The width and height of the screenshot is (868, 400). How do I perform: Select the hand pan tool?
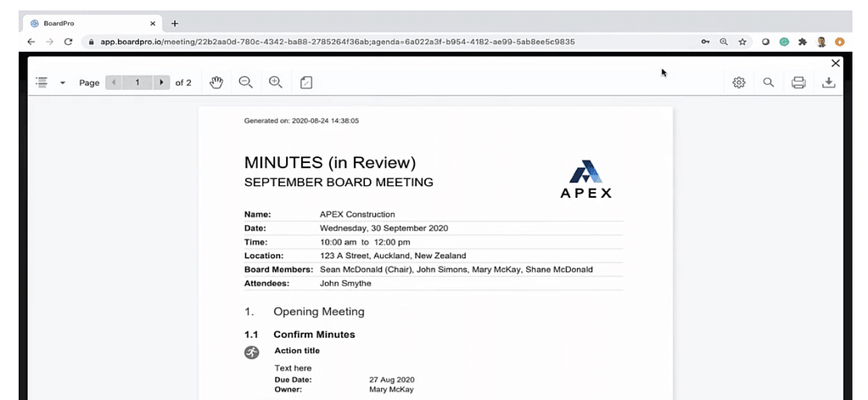(x=216, y=82)
